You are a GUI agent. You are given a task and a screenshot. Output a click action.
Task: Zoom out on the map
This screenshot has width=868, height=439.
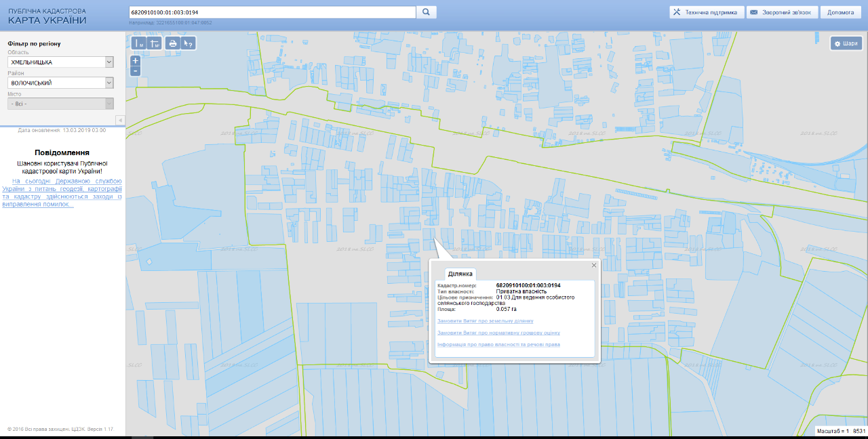pyautogui.click(x=136, y=70)
